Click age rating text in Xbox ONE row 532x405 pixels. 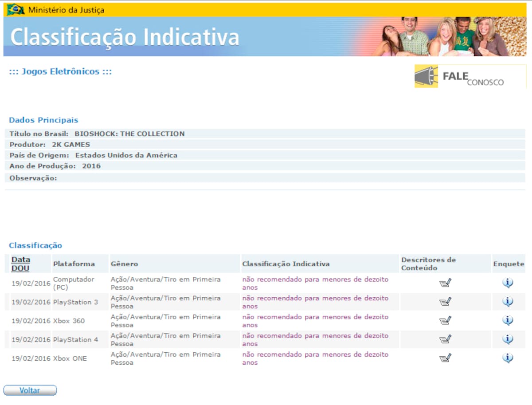point(315,358)
